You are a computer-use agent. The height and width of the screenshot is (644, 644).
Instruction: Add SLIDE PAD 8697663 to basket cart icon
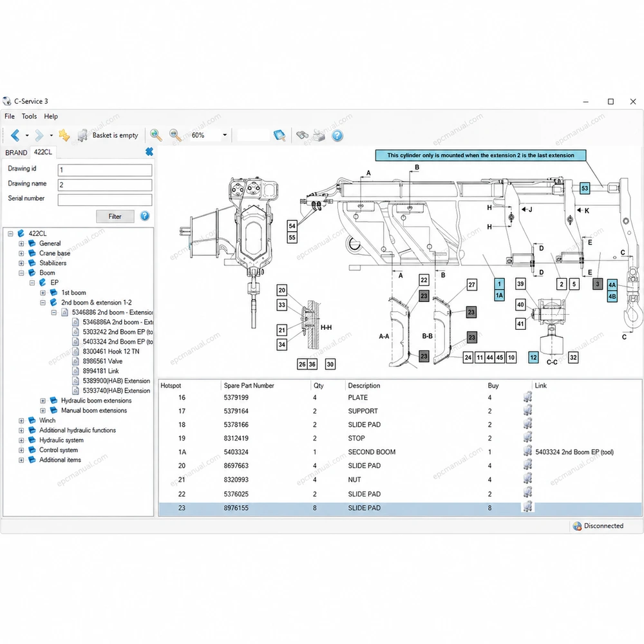528,466
